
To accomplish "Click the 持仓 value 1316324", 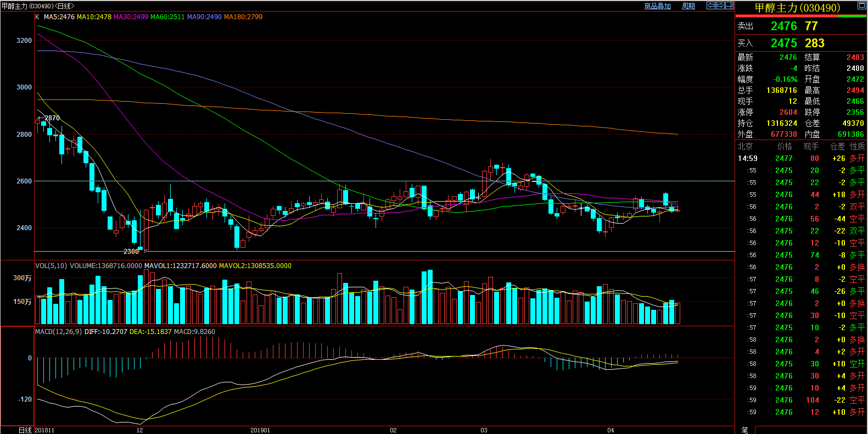I will (x=782, y=123).
